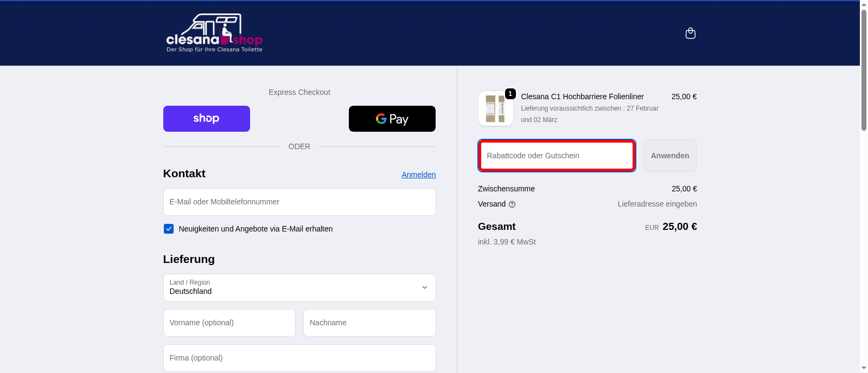Pay with the Shop Pay express button
This screenshot has width=868, height=373.
[207, 119]
